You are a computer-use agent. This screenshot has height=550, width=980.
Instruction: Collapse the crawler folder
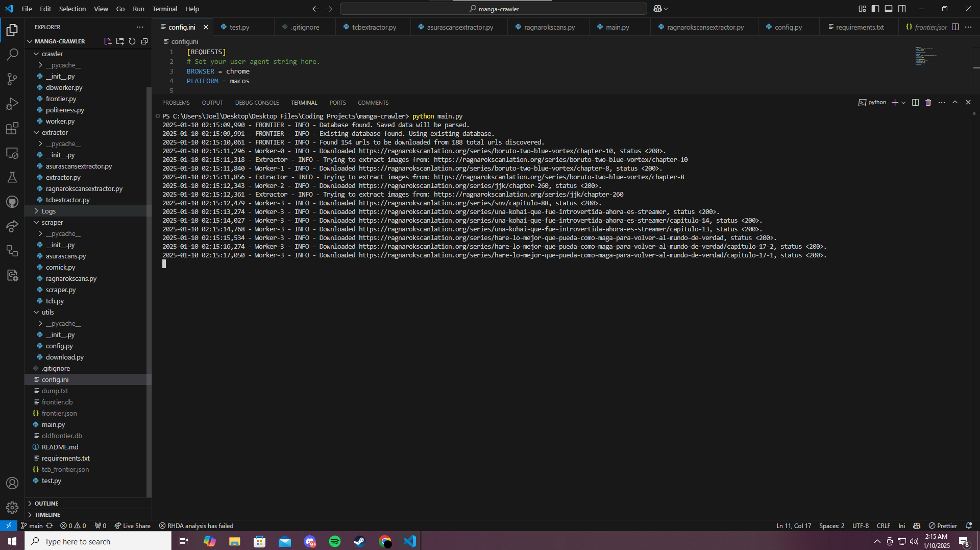(x=52, y=54)
